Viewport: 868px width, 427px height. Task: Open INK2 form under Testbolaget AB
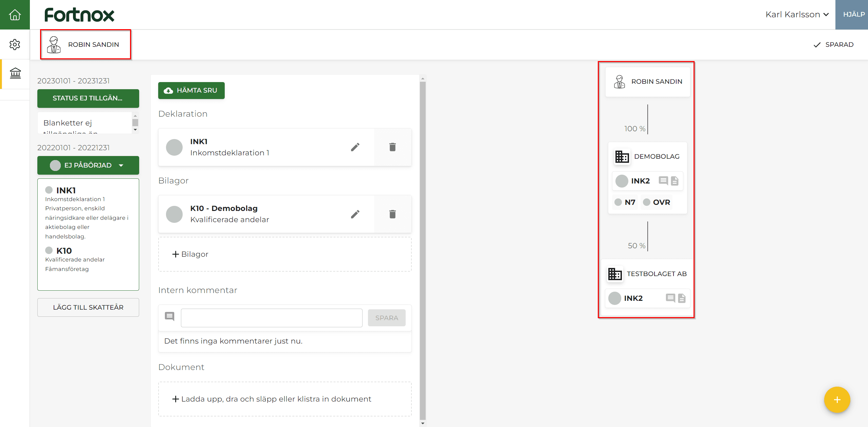(x=647, y=298)
